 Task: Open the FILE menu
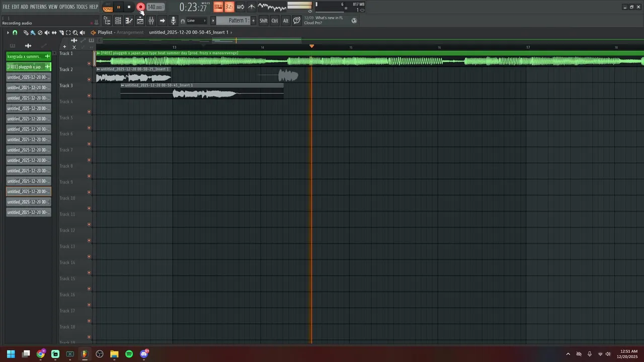(x=6, y=7)
